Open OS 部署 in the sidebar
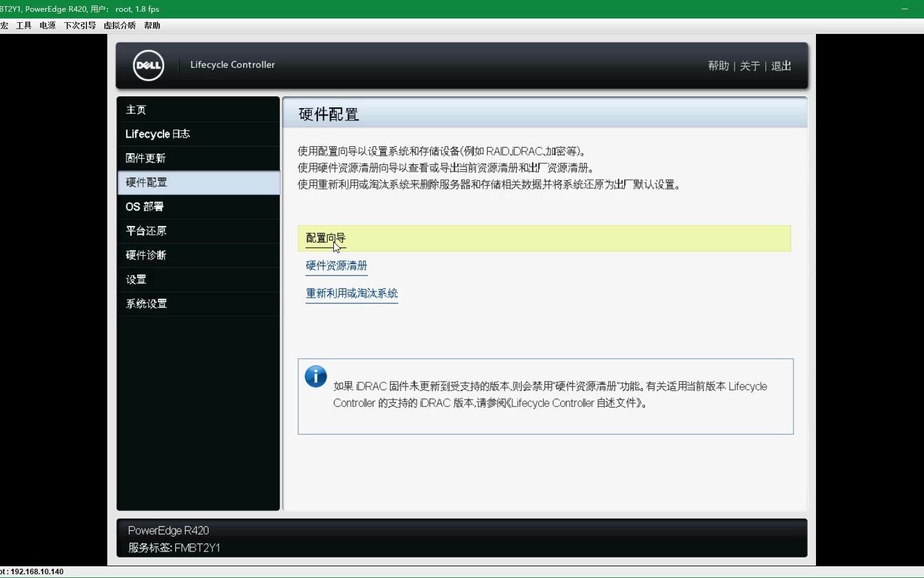This screenshot has height=578, width=924. [x=198, y=207]
